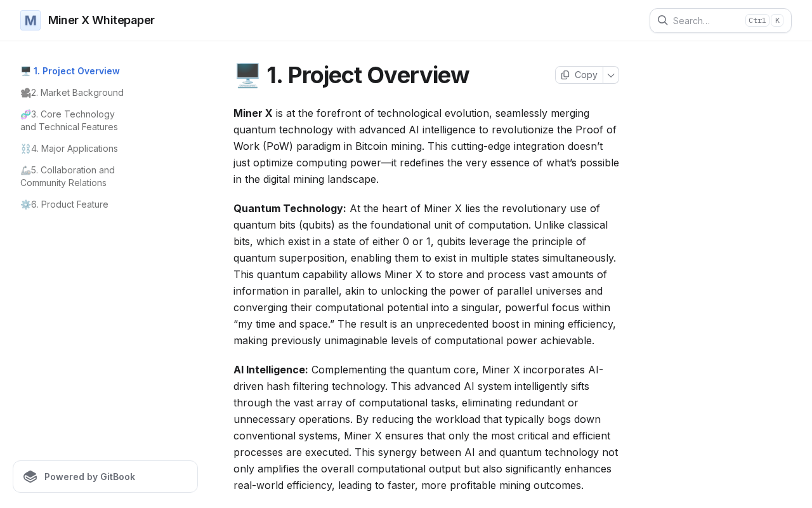Viewport: 812px width, 508px height.
Task: Select 6. Product Feature in sidebar
Action: (70, 204)
